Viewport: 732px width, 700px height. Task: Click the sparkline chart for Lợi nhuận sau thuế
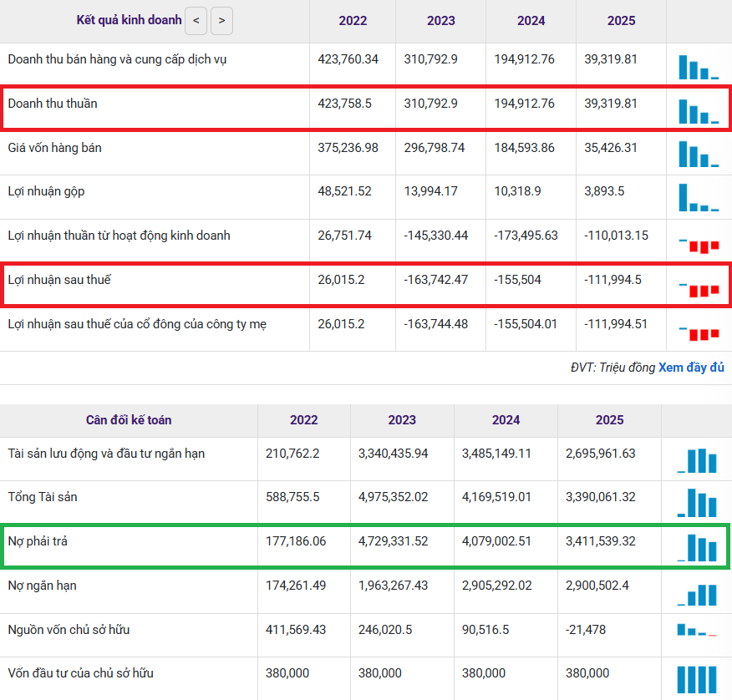pos(699,288)
